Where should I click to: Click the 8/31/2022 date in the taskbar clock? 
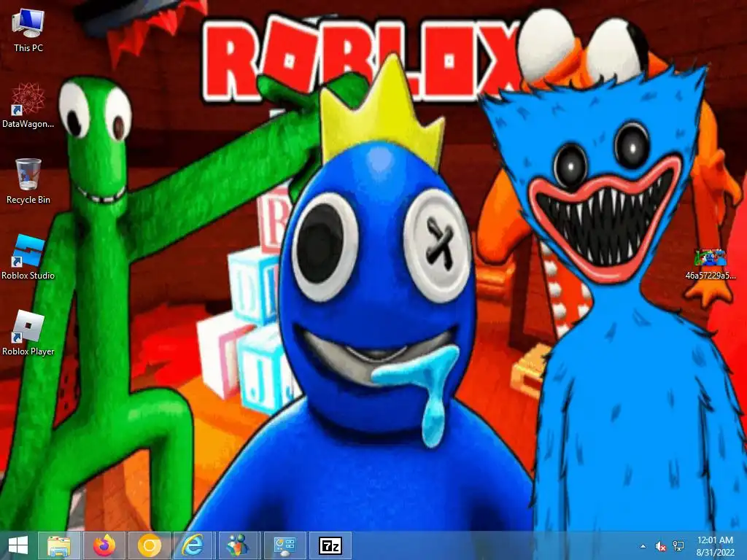(x=715, y=553)
